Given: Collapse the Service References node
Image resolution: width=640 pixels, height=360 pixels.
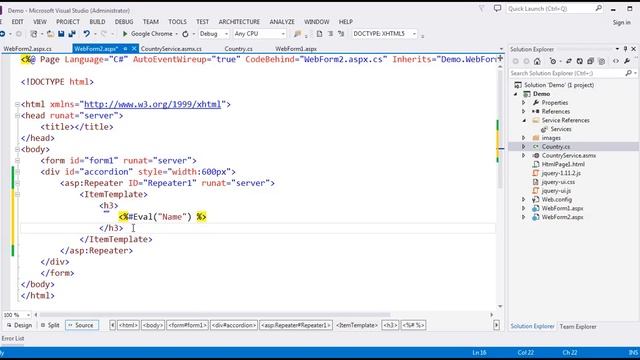Looking at the screenshot, I should point(524,120).
